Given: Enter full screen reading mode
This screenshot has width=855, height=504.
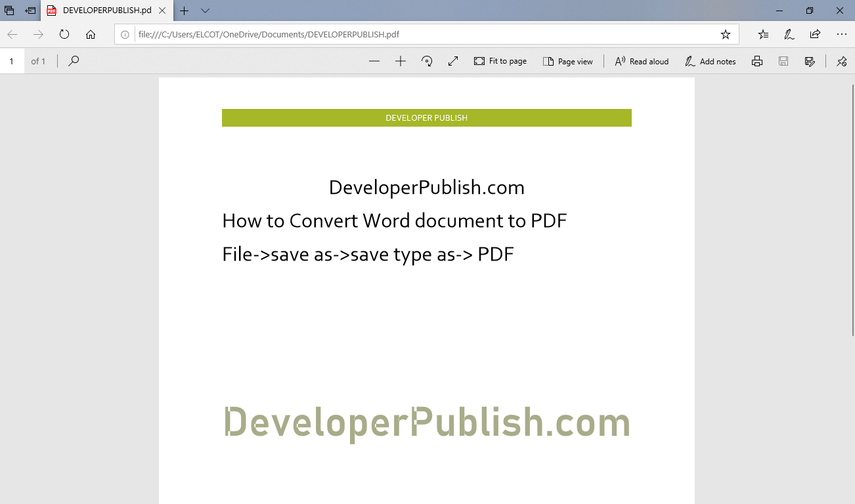Looking at the screenshot, I should pos(452,61).
